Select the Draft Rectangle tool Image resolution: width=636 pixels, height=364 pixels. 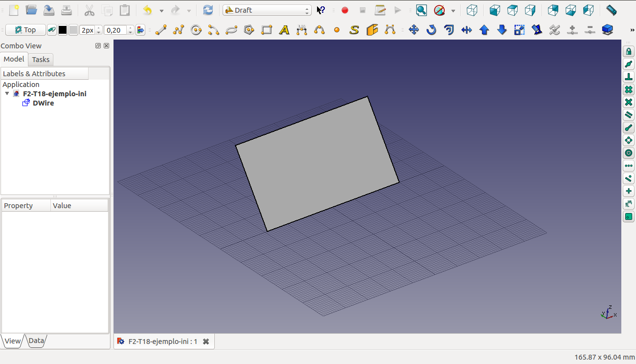pyautogui.click(x=267, y=30)
